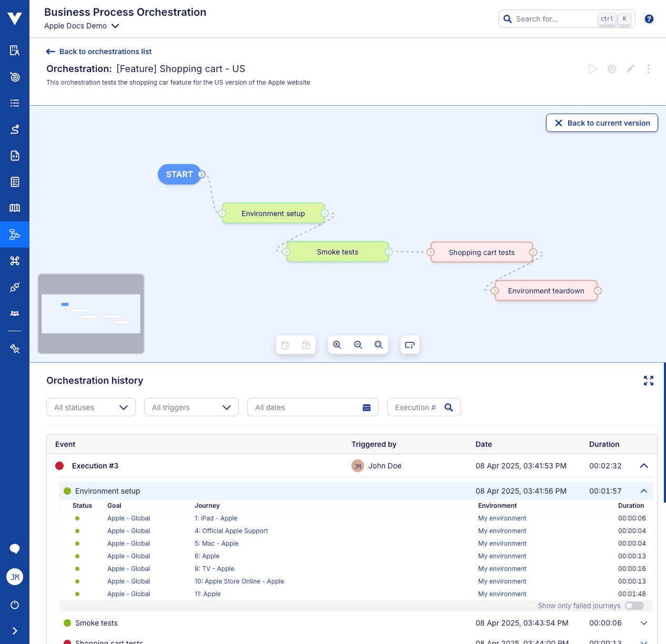Expand the Shopping cart tests row
Viewport: 666px width, 644px height.
click(x=643, y=641)
